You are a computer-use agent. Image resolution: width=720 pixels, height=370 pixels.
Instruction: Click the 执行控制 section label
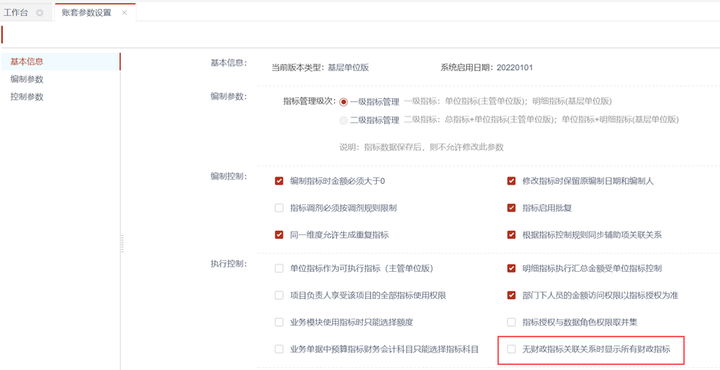point(229,264)
